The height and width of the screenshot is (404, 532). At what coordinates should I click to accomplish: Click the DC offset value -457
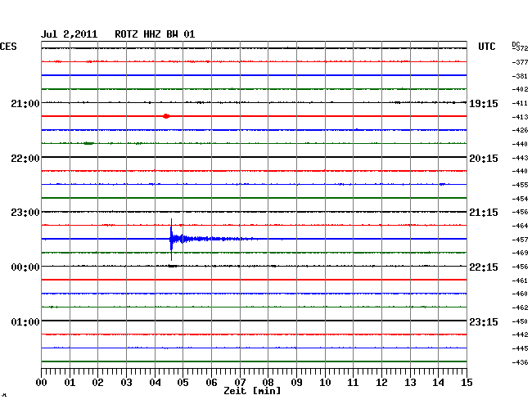tap(520, 240)
